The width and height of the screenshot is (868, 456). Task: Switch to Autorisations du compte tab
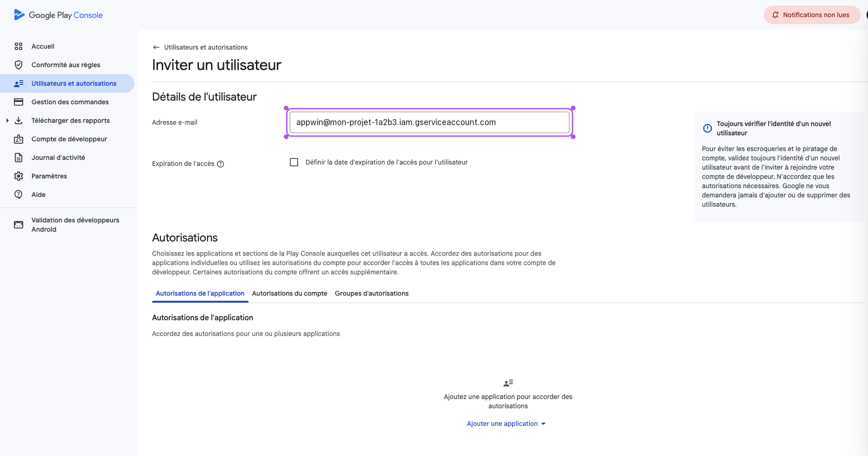(290, 293)
